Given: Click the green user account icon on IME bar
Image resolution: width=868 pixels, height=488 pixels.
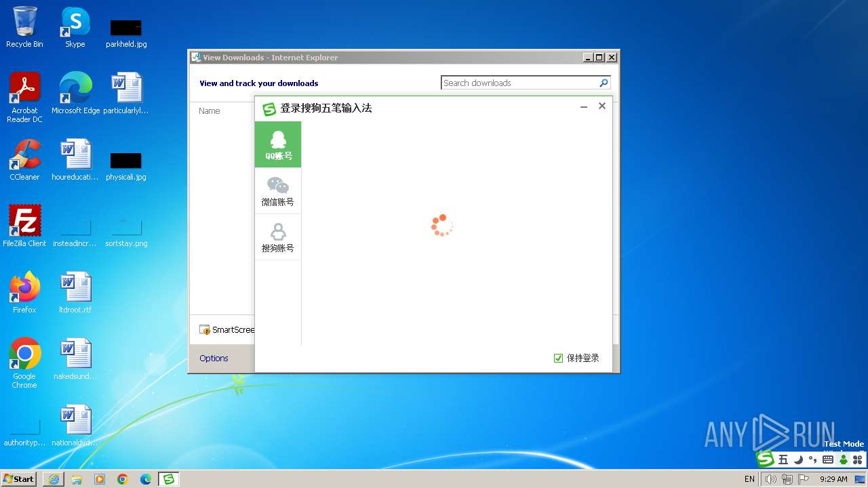Looking at the screenshot, I should pyautogui.click(x=843, y=460).
